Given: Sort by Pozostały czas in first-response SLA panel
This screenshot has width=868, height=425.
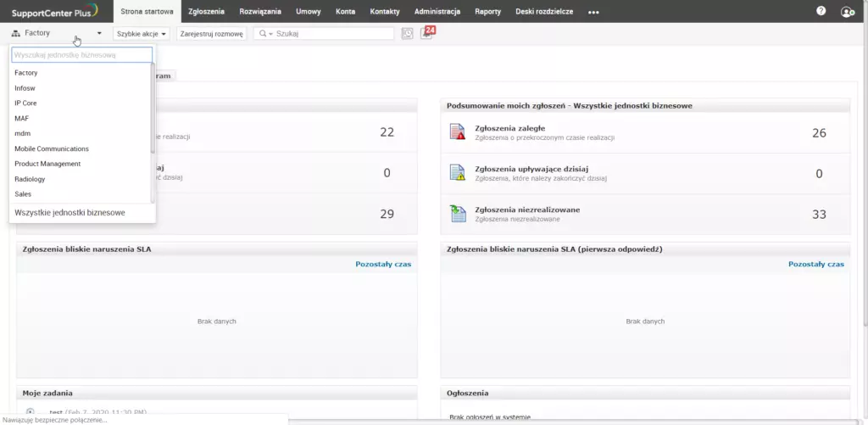Looking at the screenshot, I should [x=816, y=265].
